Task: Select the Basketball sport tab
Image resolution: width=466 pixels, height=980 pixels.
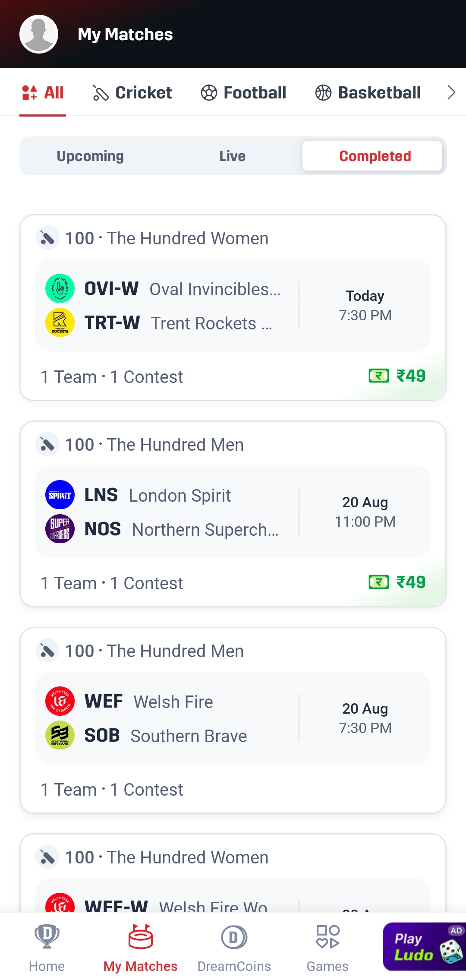Action: (368, 93)
